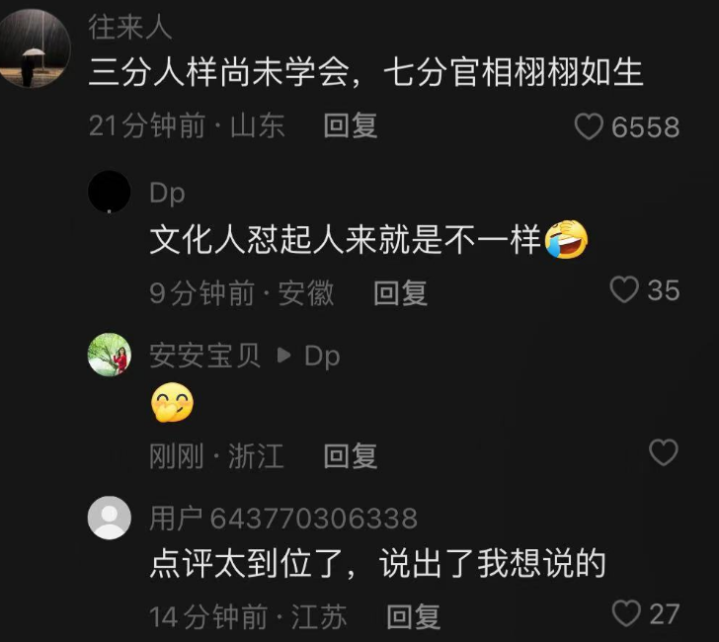
Task: View 安安宝贝's avatar photo
Action: (109, 354)
